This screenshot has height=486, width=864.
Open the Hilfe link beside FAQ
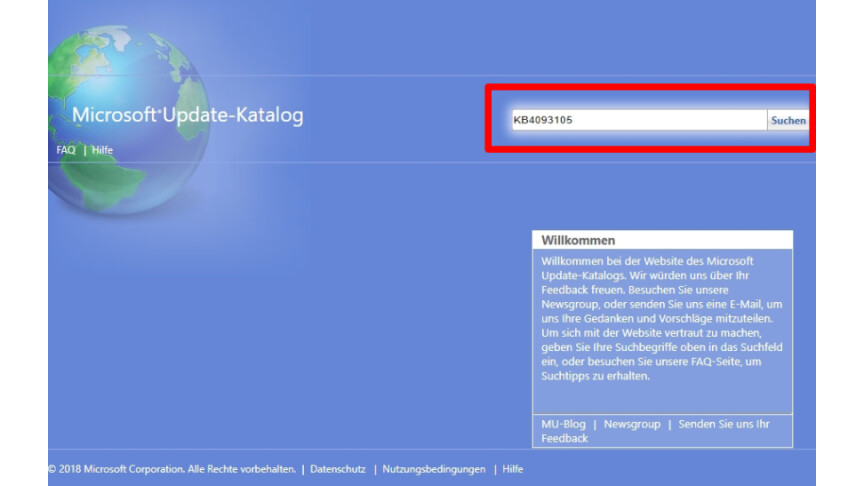coord(102,150)
